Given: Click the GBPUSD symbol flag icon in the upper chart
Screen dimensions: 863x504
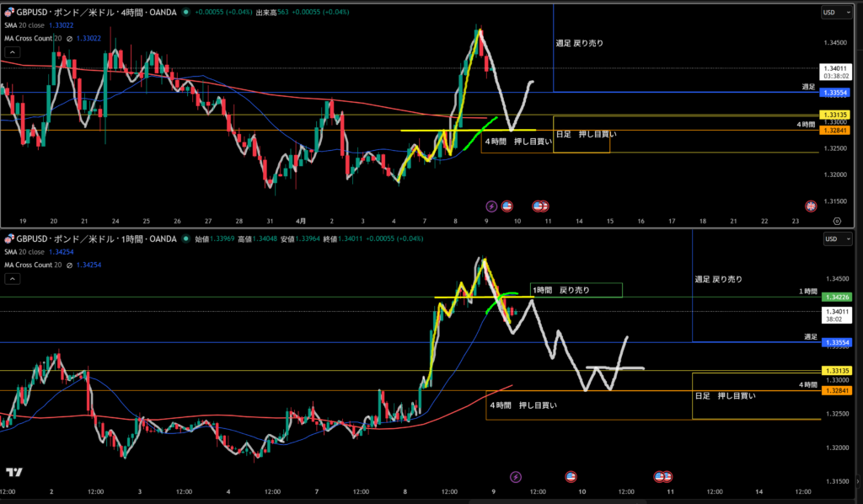Looking at the screenshot, I should 10,13.
